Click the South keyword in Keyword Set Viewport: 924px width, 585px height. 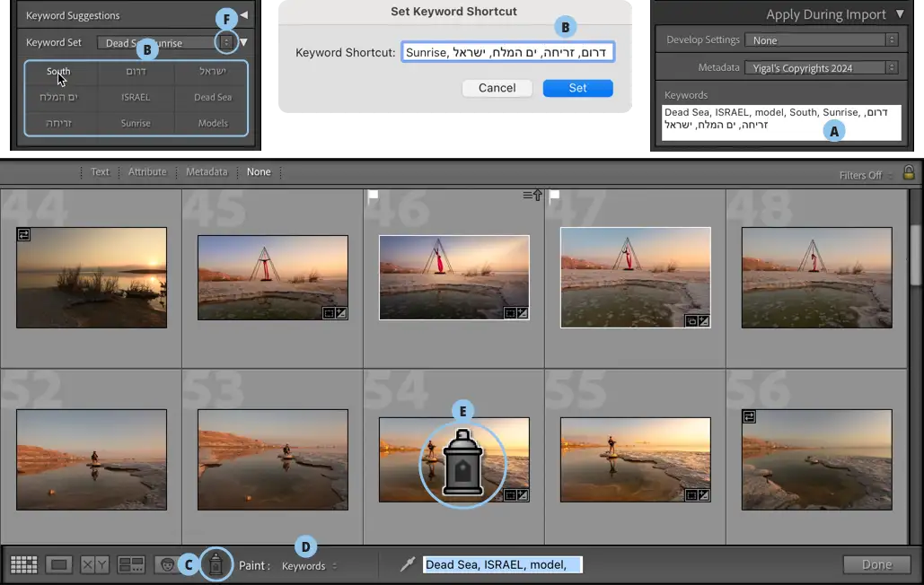[58, 72]
